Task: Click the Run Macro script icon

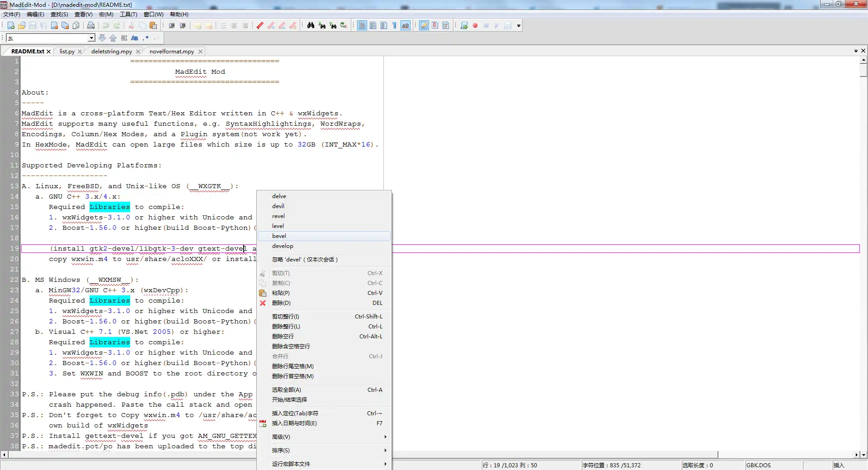Action: coord(464,26)
